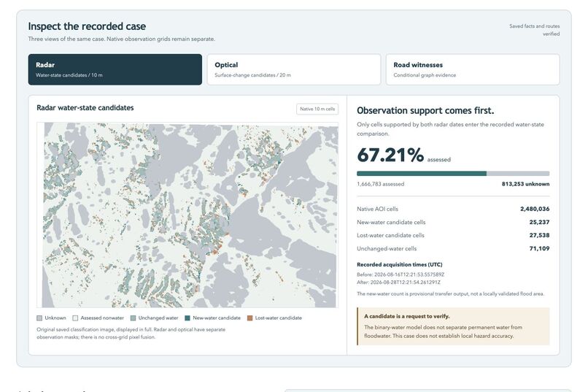This screenshot has width=588, height=392.
Task: Click the New-water candidate cells row label
Action: (391, 222)
